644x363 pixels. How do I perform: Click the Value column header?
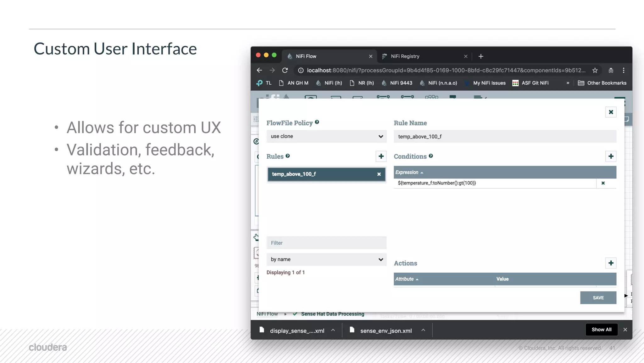502,279
